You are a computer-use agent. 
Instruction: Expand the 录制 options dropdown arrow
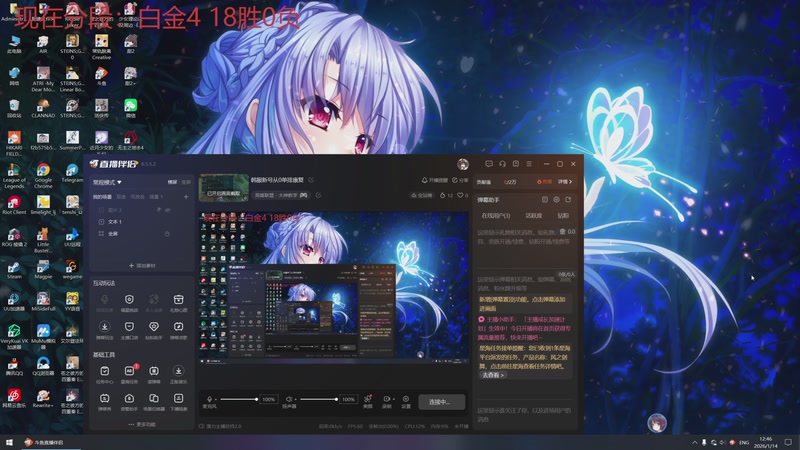pyautogui.click(x=393, y=399)
